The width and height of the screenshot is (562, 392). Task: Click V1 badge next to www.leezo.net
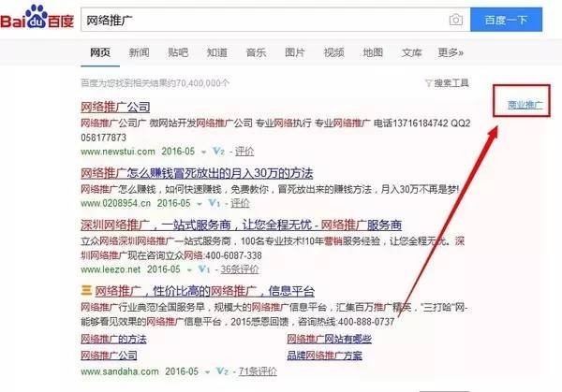(x=204, y=269)
